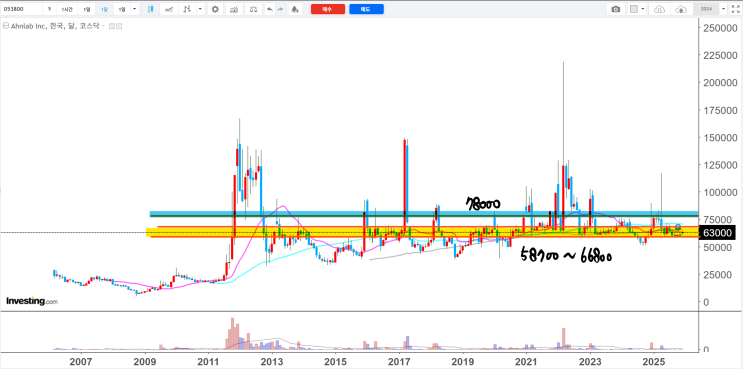Collapse the Ahnlab Inc legend box
This screenshot has height=369, width=743.
6,27
